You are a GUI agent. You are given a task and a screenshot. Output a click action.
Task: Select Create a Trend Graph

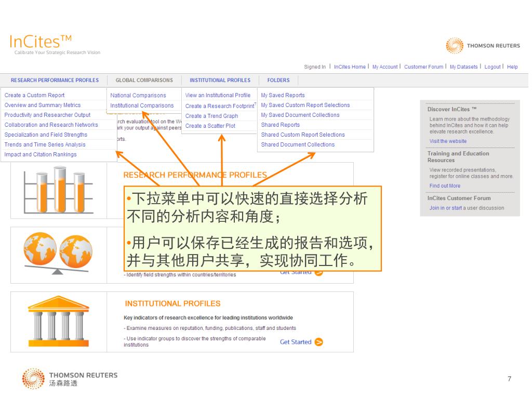211,116
